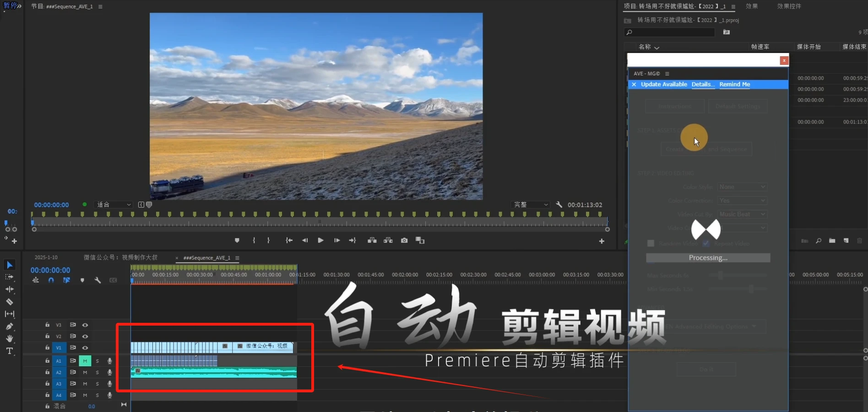Toggle sync lock for track V2
868x412 pixels.
(73, 336)
